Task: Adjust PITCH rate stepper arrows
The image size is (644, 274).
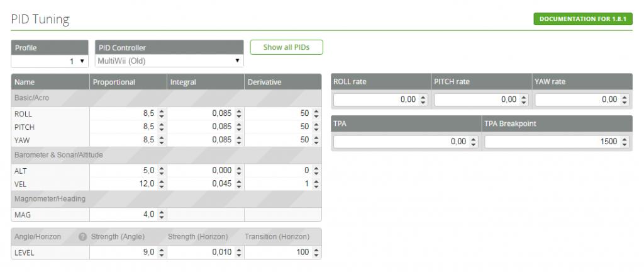Action: point(524,100)
